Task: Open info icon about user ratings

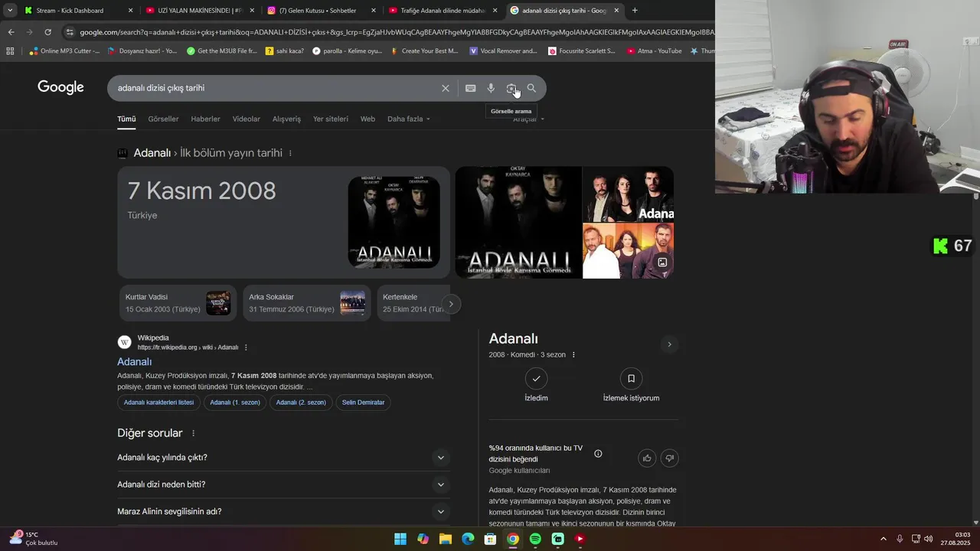Action: pos(598,454)
